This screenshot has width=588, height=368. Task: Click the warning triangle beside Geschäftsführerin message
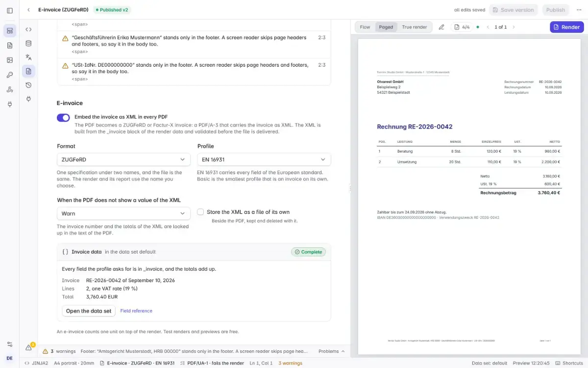(65, 38)
